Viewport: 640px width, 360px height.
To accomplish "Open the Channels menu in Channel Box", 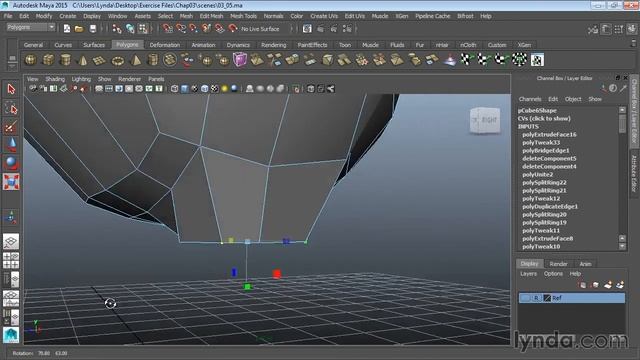I will (530, 99).
